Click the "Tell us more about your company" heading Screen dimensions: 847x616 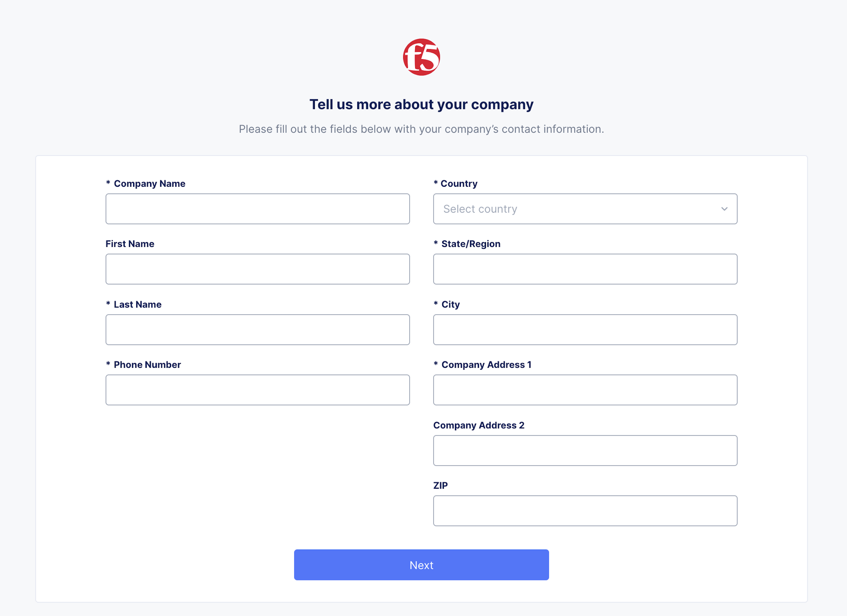coord(421,105)
